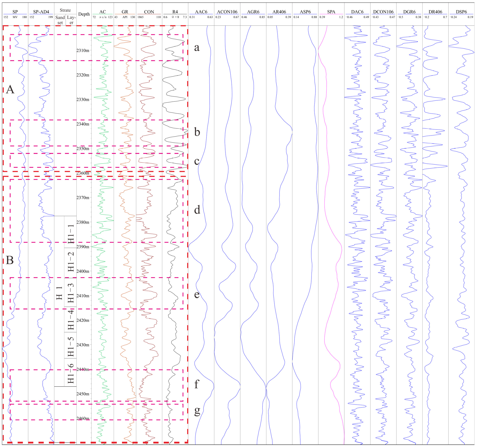Click the SPA track header

click(x=331, y=12)
